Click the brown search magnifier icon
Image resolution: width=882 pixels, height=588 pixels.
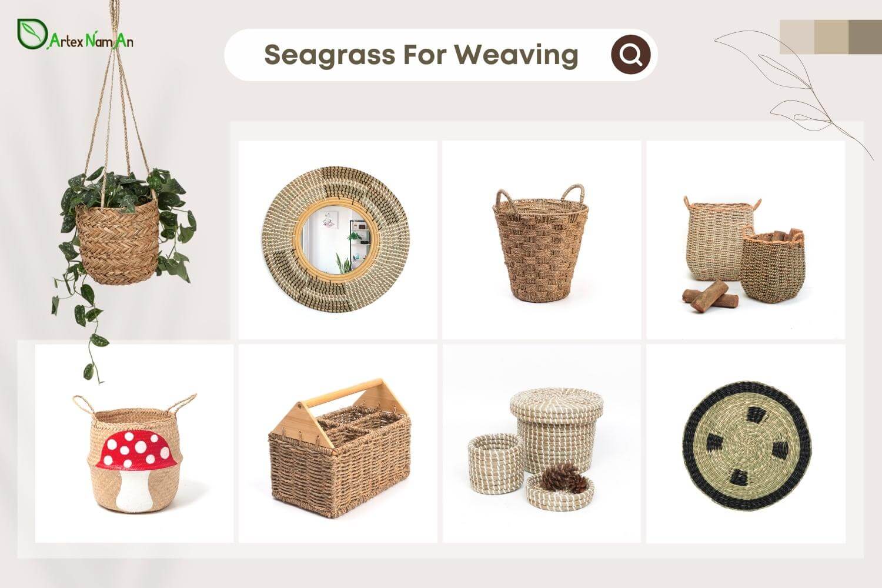(630, 55)
